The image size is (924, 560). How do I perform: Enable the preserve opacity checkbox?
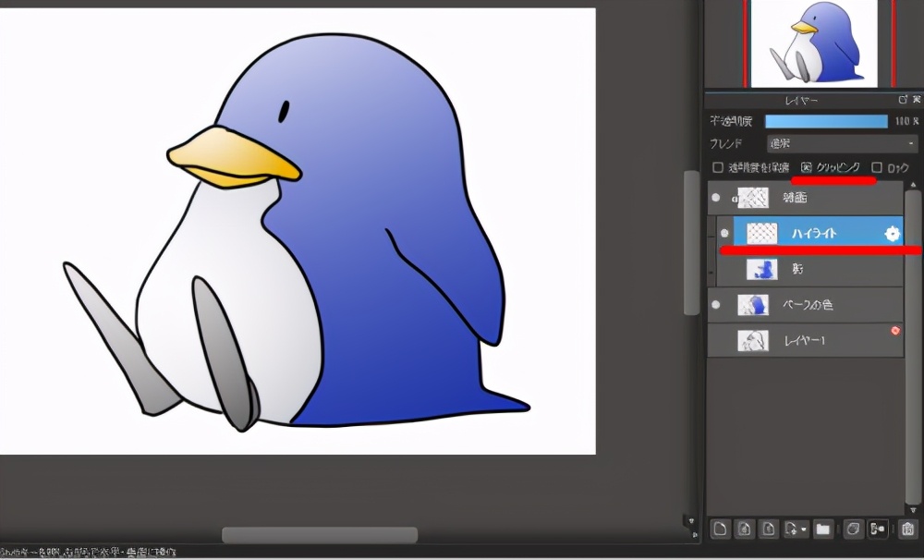point(718,168)
